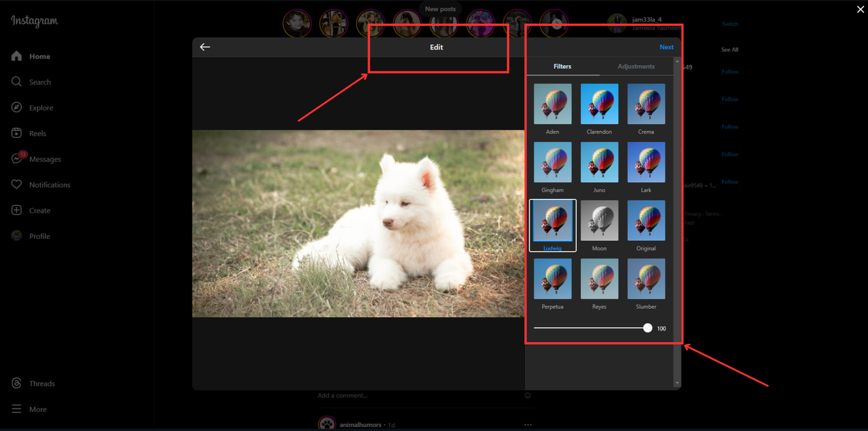The image size is (868, 431).
Task: Click the filter panel scrollbar up arrow
Action: (677, 61)
